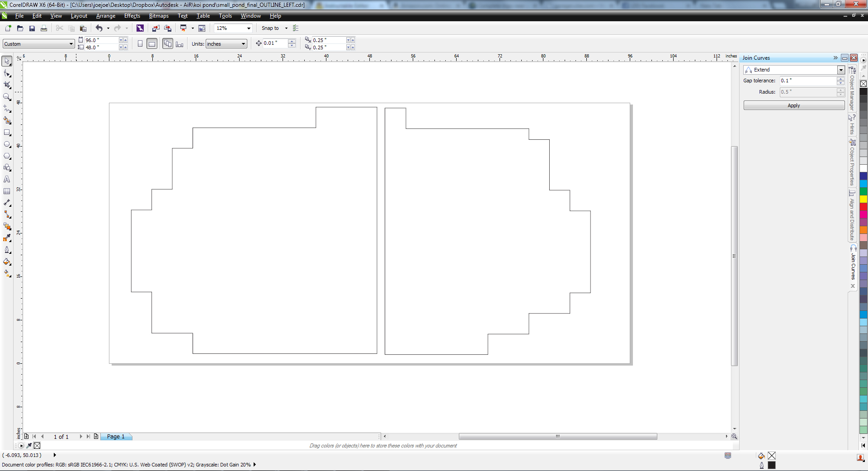Open the Application Launcher

click(x=183, y=28)
